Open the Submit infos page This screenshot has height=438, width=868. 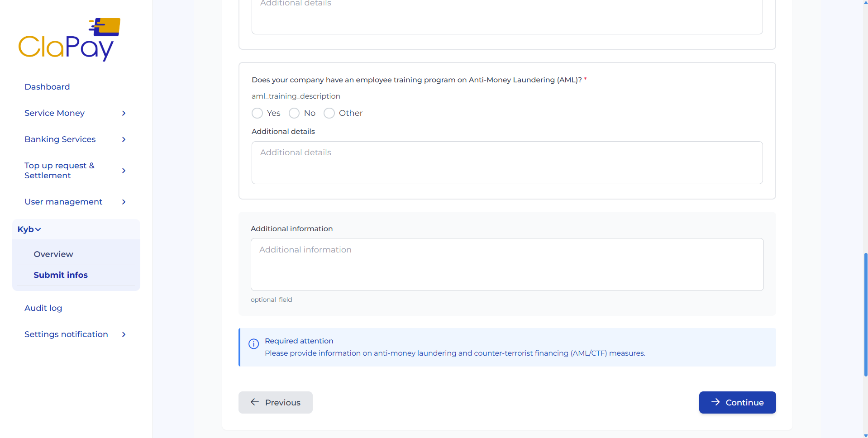pos(61,275)
